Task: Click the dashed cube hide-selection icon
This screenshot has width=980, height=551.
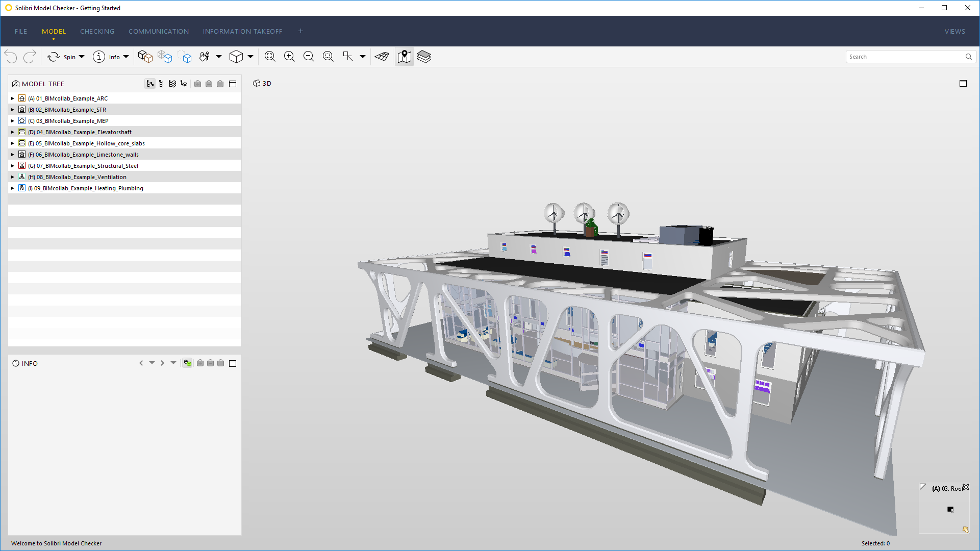Action: [x=185, y=57]
